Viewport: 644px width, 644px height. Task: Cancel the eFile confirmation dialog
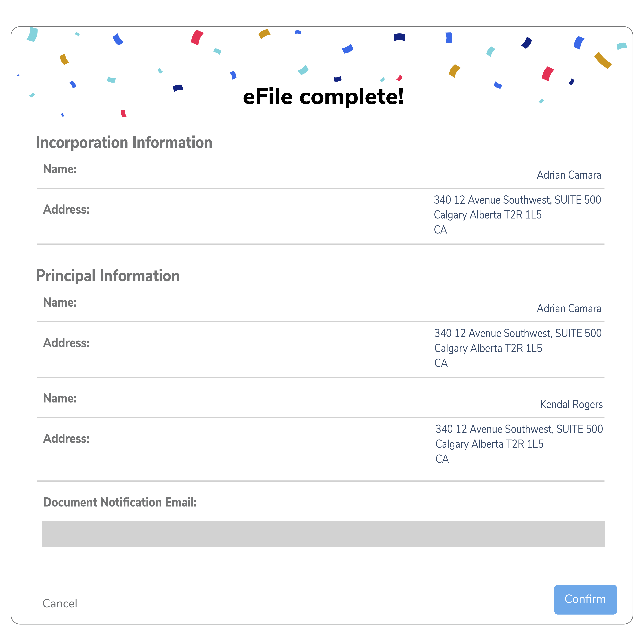60,603
